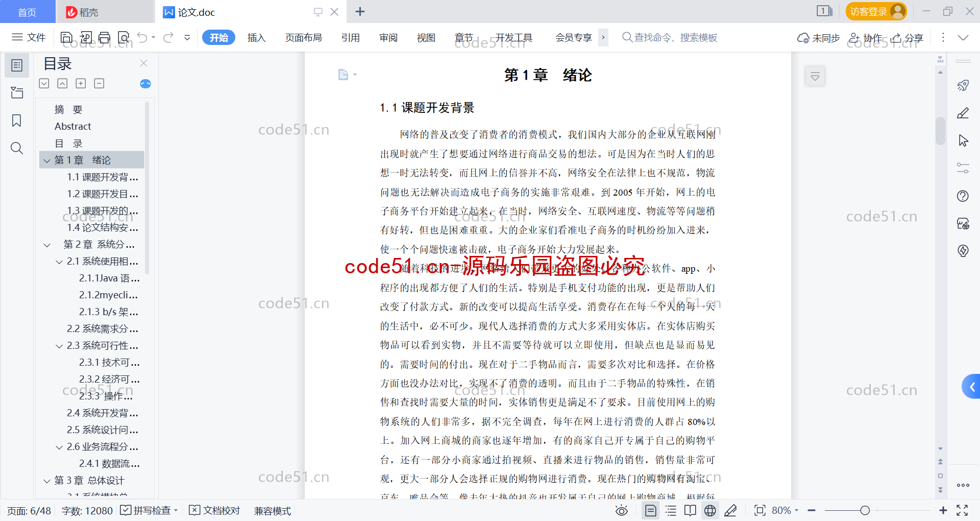Switch to outline view icon in status bar
The image size is (980, 521).
[x=671, y=510]
